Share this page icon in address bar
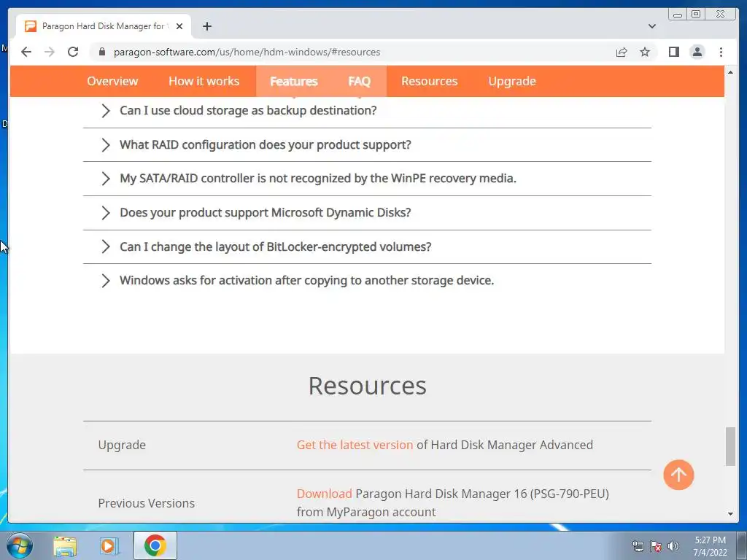This screenshot has height=560, width=747. pos(622,52)
